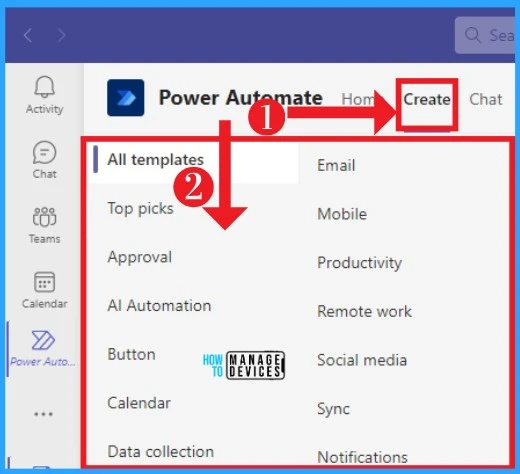The image size is (520, 474).
Task: Select the Sync category
Action: [x=333, y=409]
